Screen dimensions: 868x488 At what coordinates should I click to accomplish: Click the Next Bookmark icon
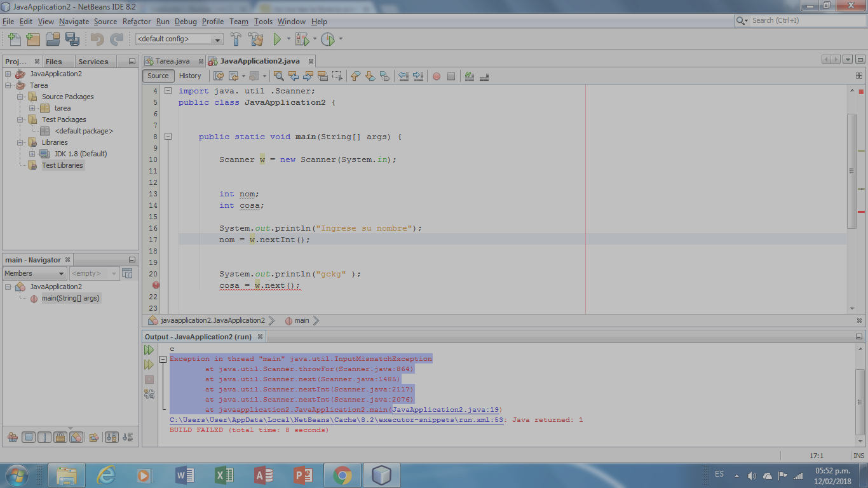[370, 76]
